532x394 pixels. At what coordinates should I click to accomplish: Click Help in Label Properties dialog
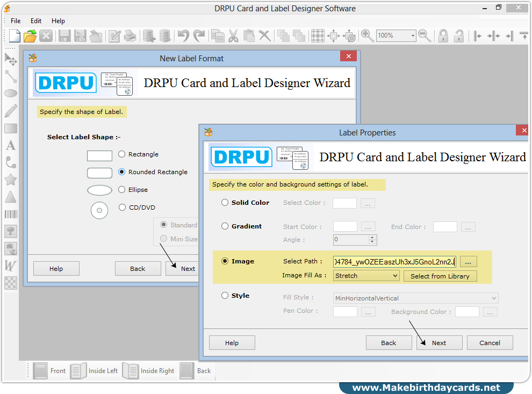232,343
